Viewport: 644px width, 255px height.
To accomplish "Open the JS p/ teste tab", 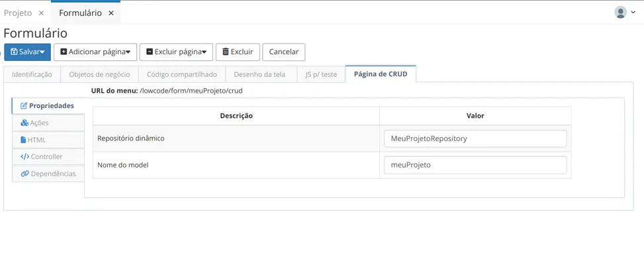I will pyautogui.click(x=321, y=74).
